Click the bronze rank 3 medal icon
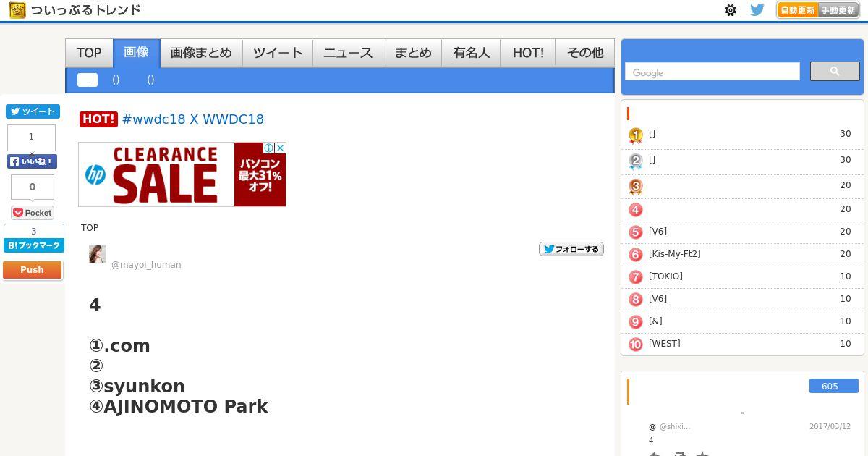Image resolution: width=868 pixels, height=456 pixels. pyautogui.click(x=636, y=187)
